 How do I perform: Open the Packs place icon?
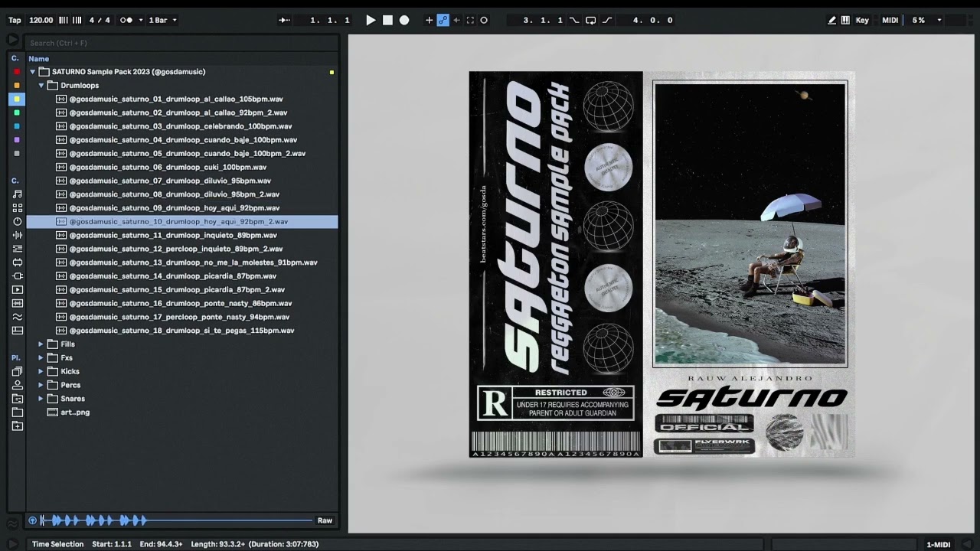click(17, 371)
